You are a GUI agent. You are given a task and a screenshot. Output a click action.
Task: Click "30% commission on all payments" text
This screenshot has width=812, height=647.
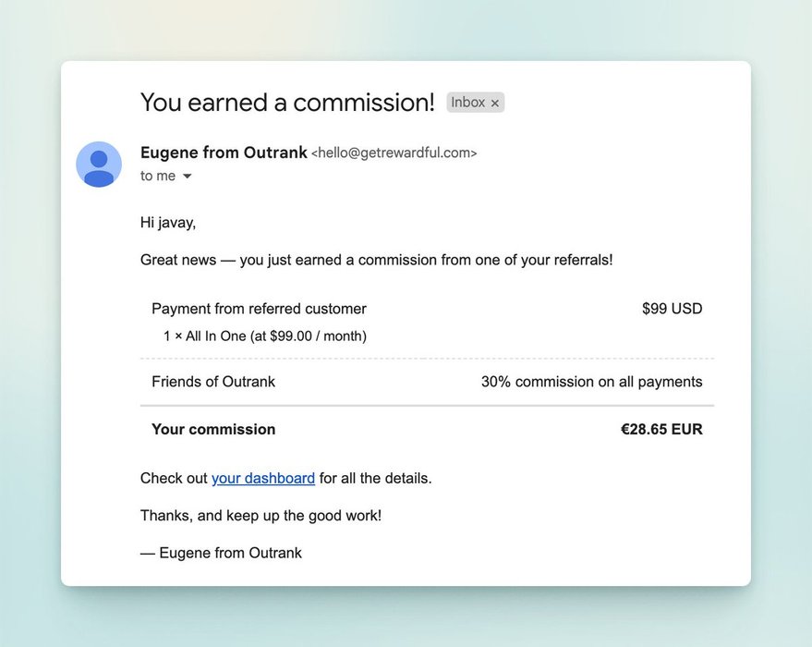591,382
